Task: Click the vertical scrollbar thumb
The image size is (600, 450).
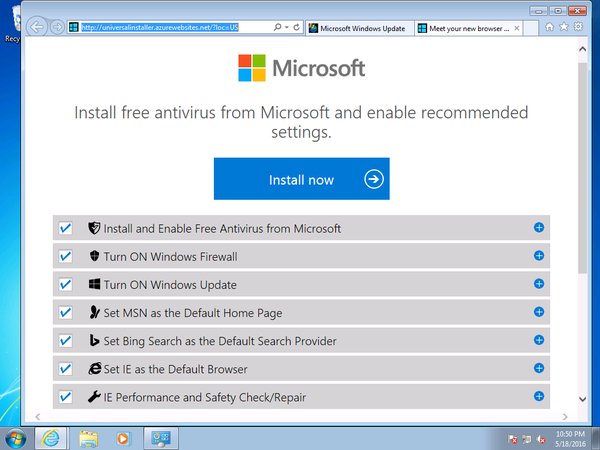Action: coord(582,168)
